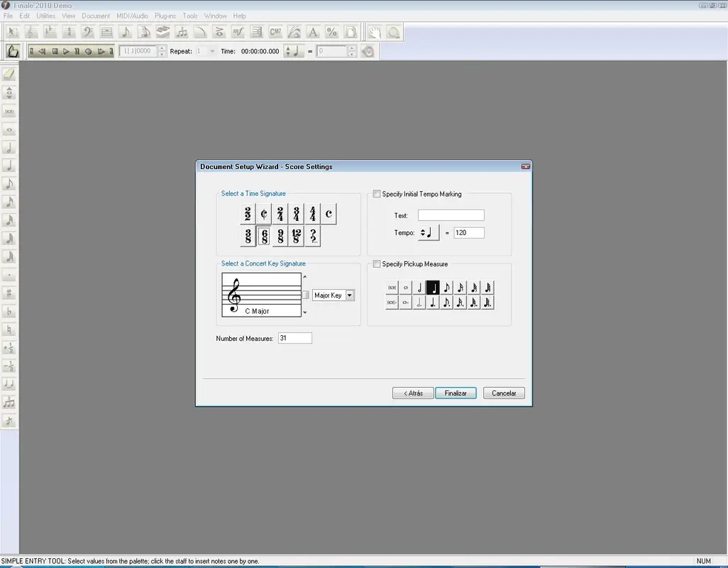Pick the common time C signature
The image size is (728, 568).
[329, 213]
